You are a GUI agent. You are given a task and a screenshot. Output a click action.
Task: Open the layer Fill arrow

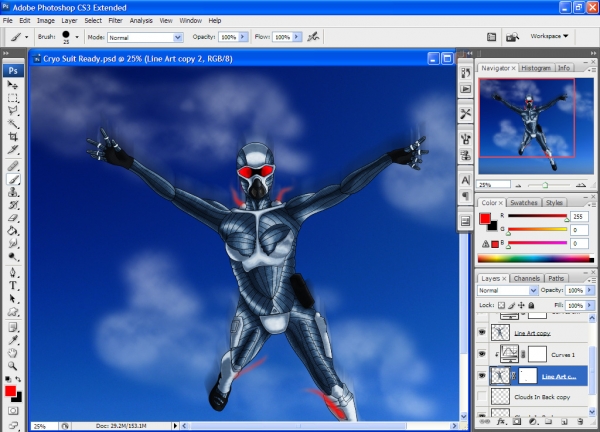(x=590, y=305)
